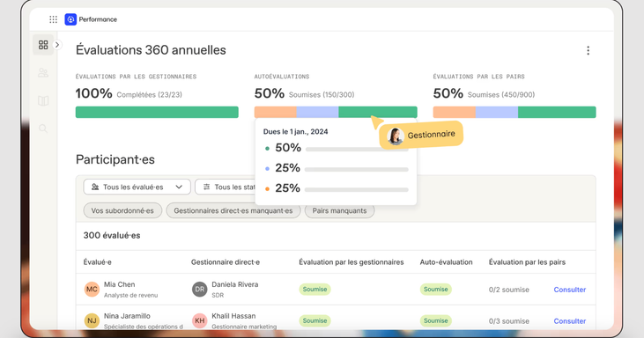Click the 0/3 soumise peer status

[509, 321]
